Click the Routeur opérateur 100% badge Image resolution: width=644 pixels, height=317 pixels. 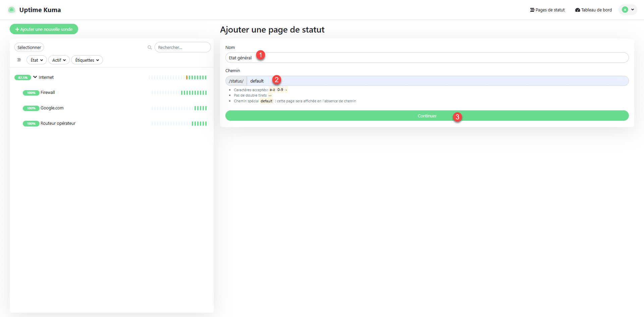pyautogui.click(x=31, y=124)
